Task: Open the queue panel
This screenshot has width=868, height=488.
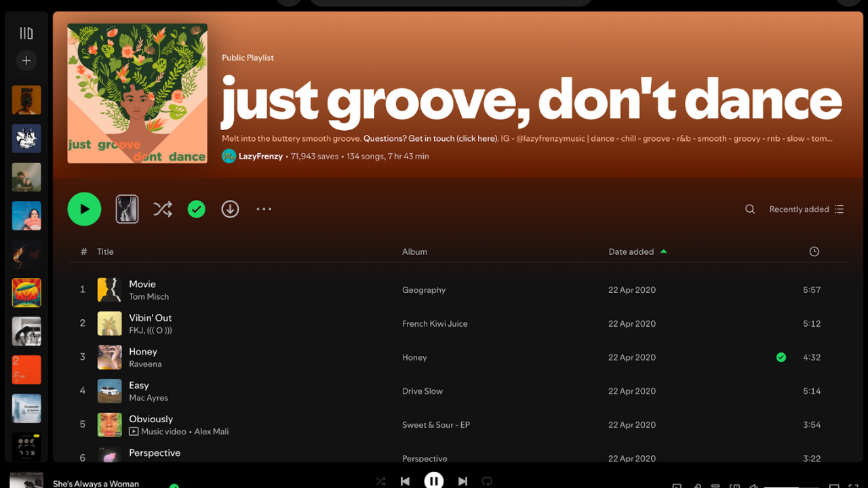Action: coord(716,485)
